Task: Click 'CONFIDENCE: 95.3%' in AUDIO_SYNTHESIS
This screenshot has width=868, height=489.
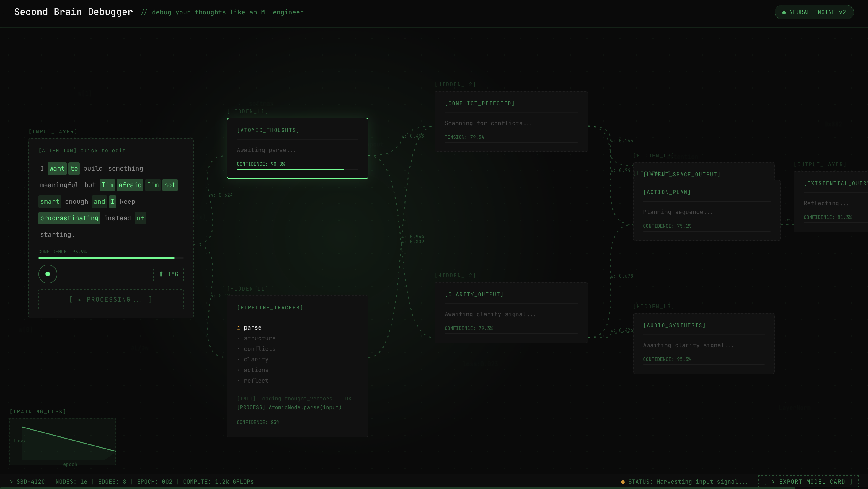Action: coord(667,359)
